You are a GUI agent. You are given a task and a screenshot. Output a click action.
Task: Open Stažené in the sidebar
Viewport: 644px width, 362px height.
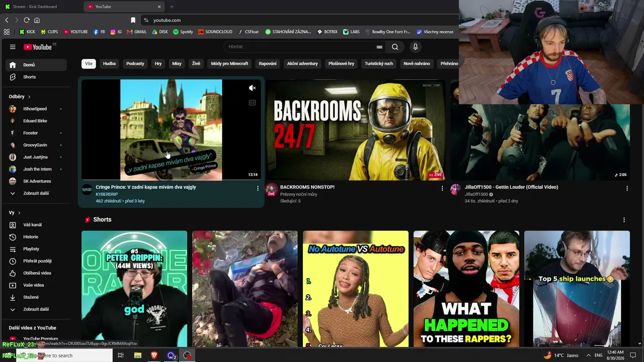click(x=36, y=297)
